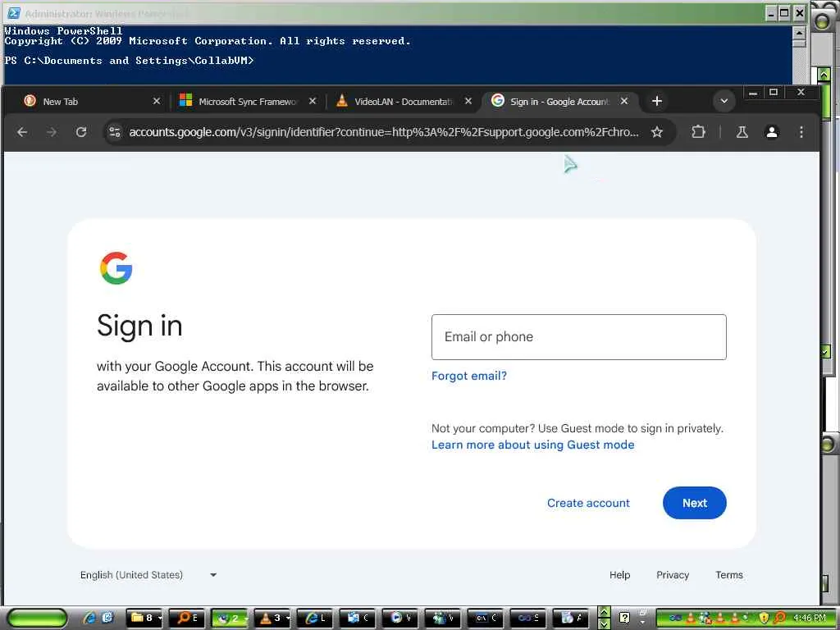840x630 pixels.
Task: Open Learn more about using Guest mode
Action: point(532,445)
